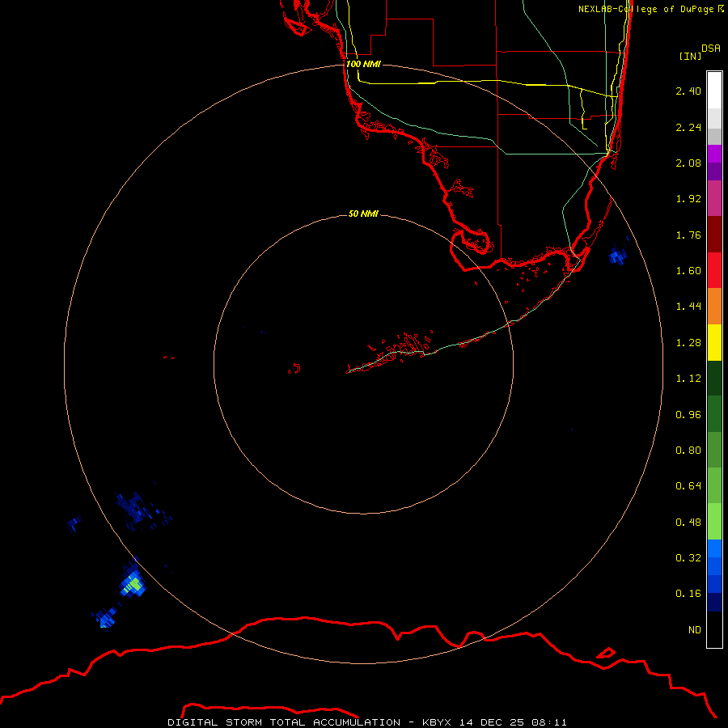Pick the light blue swatch above 0.32
Screen dimensions: 728x728
(x=714, y=548)
